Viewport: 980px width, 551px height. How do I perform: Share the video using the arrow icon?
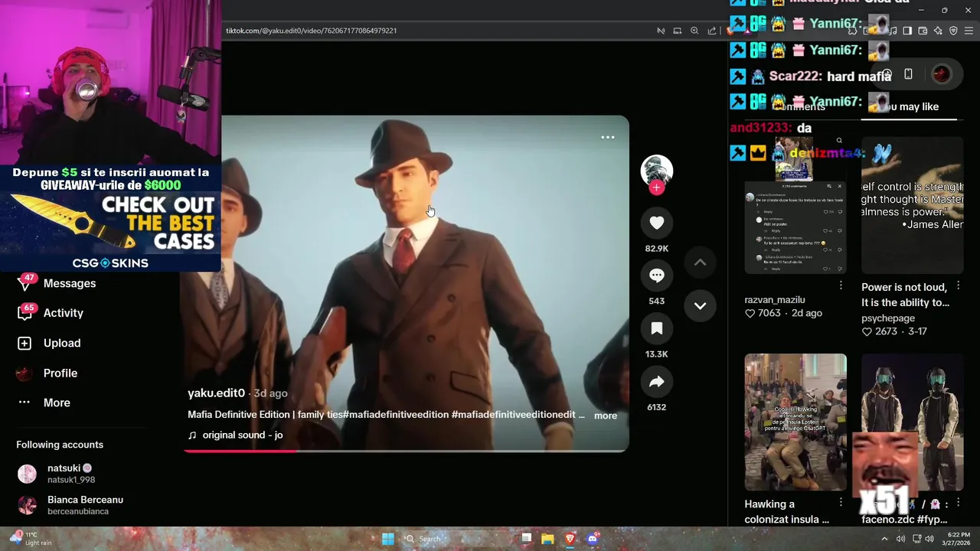click(656, 381)
